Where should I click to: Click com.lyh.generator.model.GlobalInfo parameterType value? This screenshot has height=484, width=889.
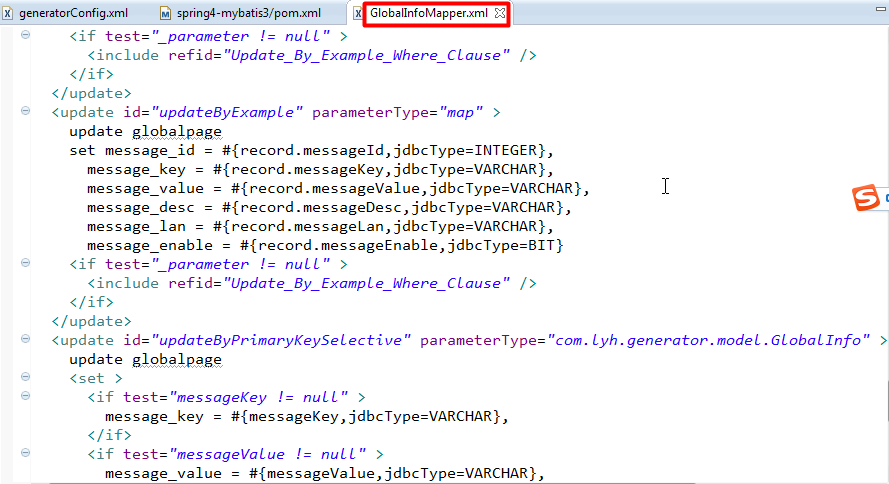708,340
